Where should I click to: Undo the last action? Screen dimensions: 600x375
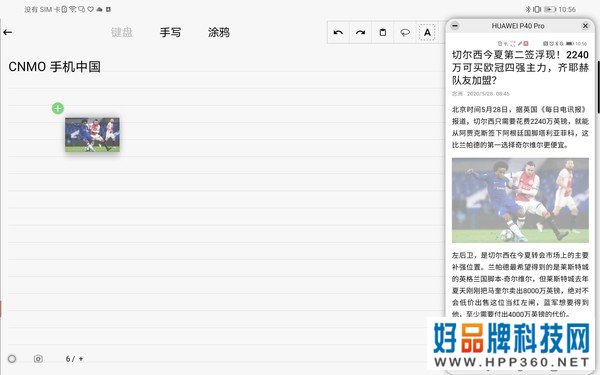(x=338, y=33)
